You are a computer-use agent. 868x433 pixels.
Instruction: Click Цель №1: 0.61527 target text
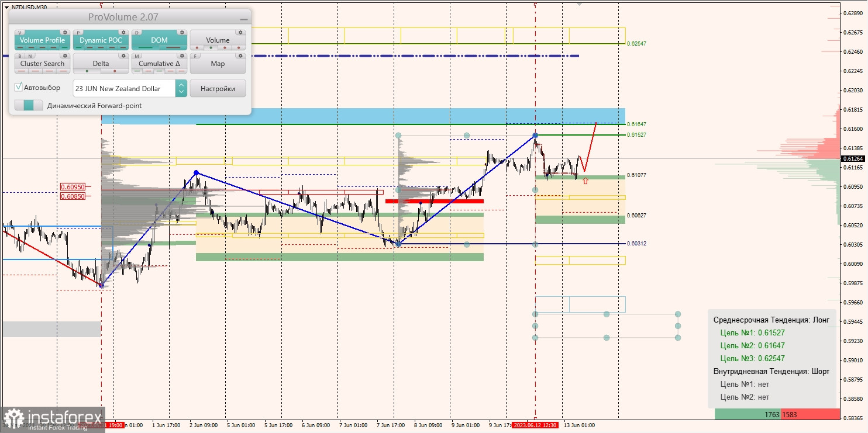click(x=752, y=332)
